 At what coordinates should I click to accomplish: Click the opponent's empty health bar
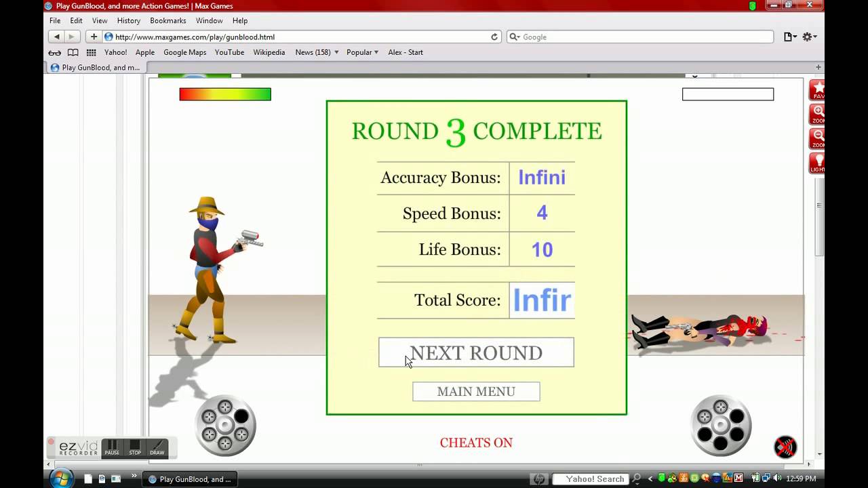[x=728, y=94]
